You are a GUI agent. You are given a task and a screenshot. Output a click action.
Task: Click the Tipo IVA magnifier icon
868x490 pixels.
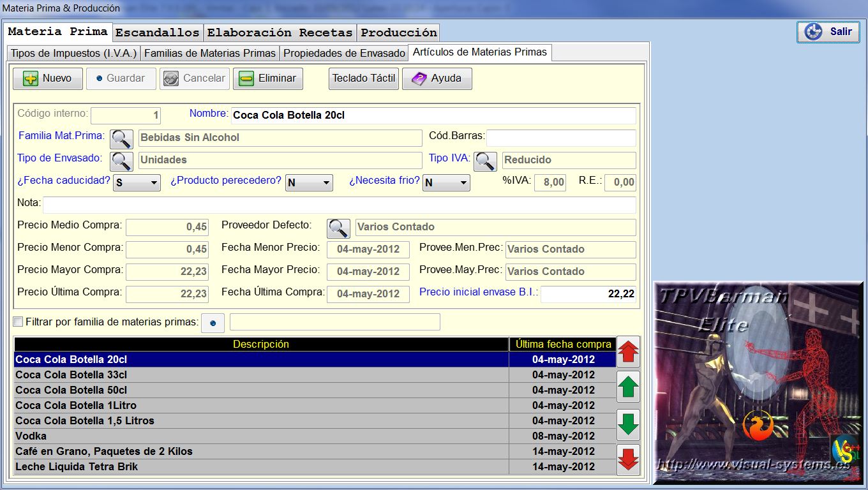(x=485, y=161)
